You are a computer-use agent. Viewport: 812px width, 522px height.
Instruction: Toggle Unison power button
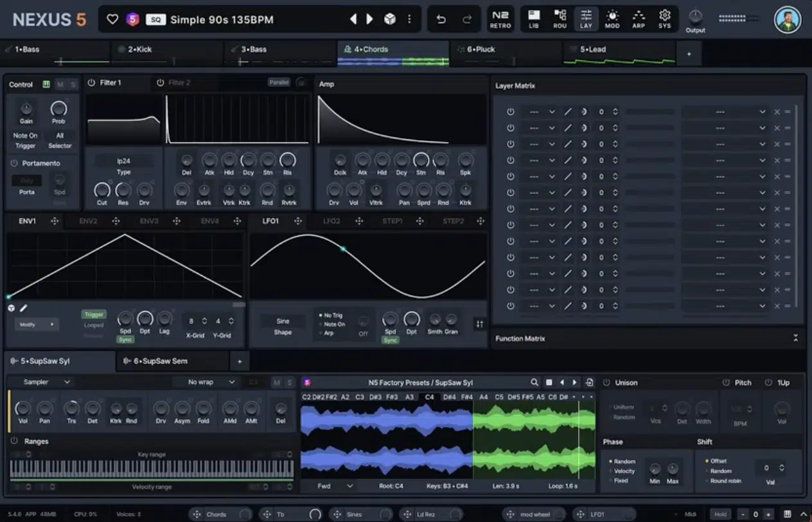(606, 382)
